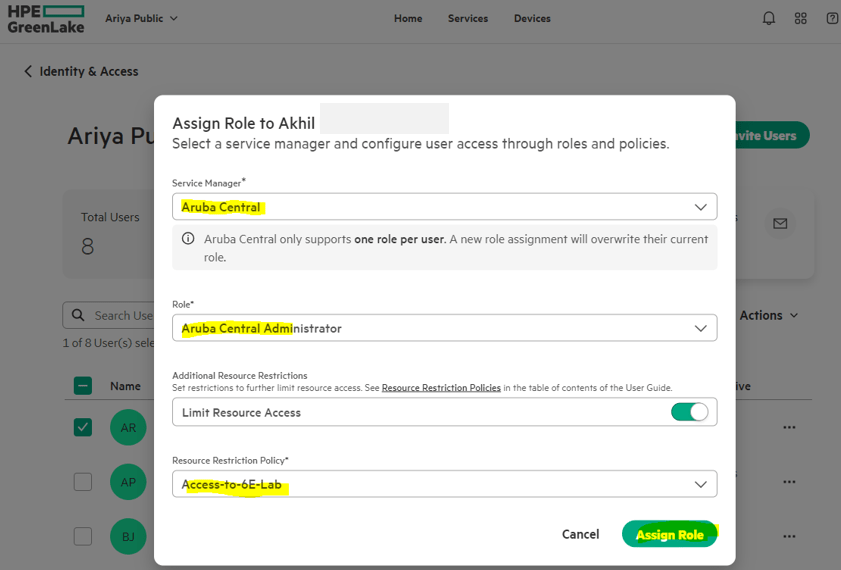Uncheck the AR user row checkbox

click(x=83, y=427)
